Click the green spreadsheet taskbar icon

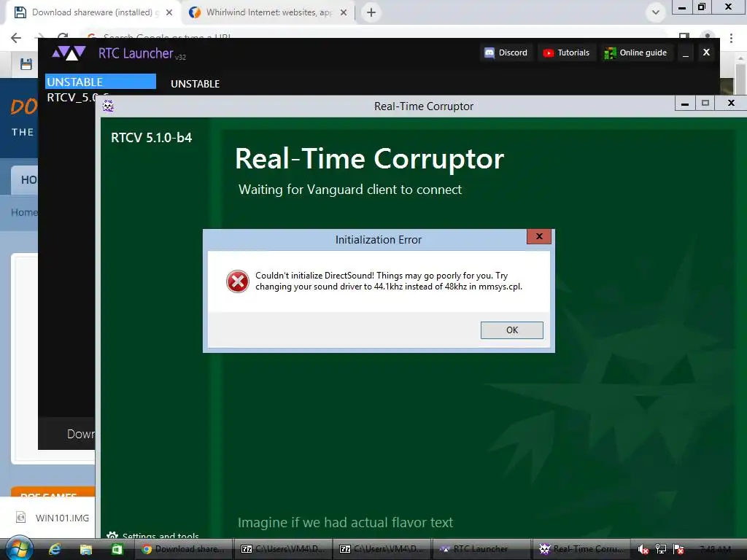[117, 550]
